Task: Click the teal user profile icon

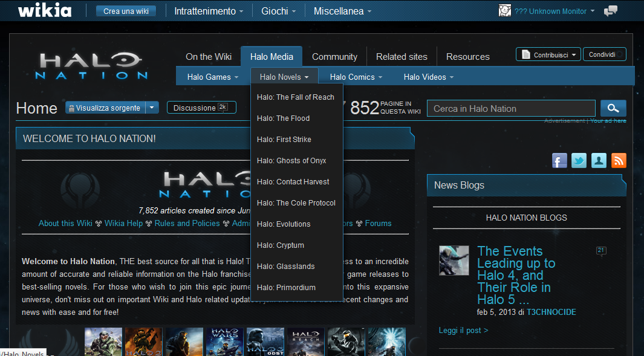Action: [599, 161]
